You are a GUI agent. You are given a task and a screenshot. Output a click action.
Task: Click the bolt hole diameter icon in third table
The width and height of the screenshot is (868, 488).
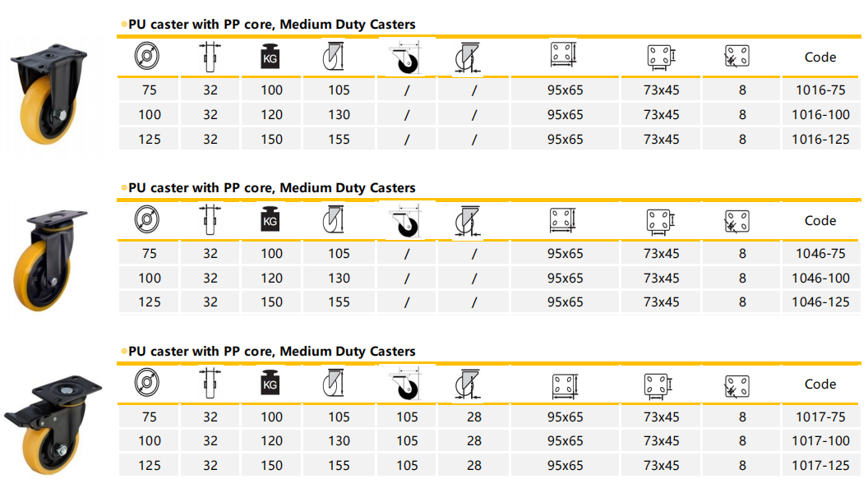736,384
